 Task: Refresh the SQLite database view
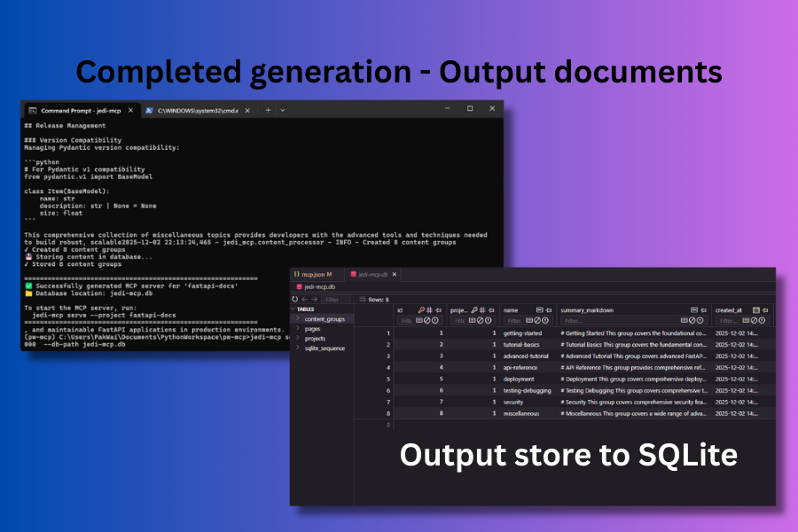coord(294,300)
